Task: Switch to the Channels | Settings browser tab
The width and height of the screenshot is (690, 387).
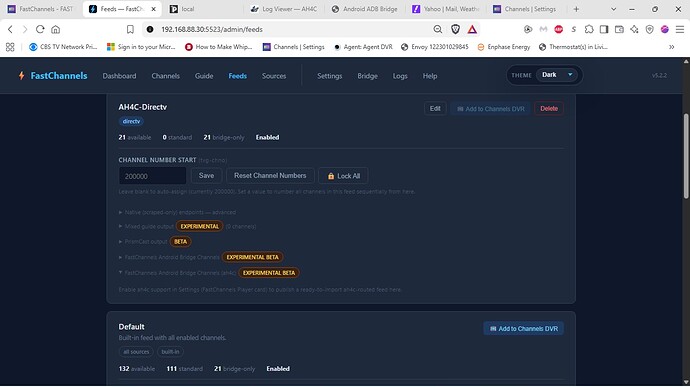Action: (526, 9)
